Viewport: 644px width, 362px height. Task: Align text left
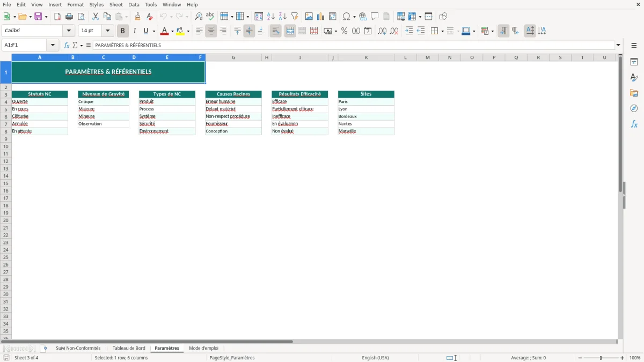click(199, 31)
